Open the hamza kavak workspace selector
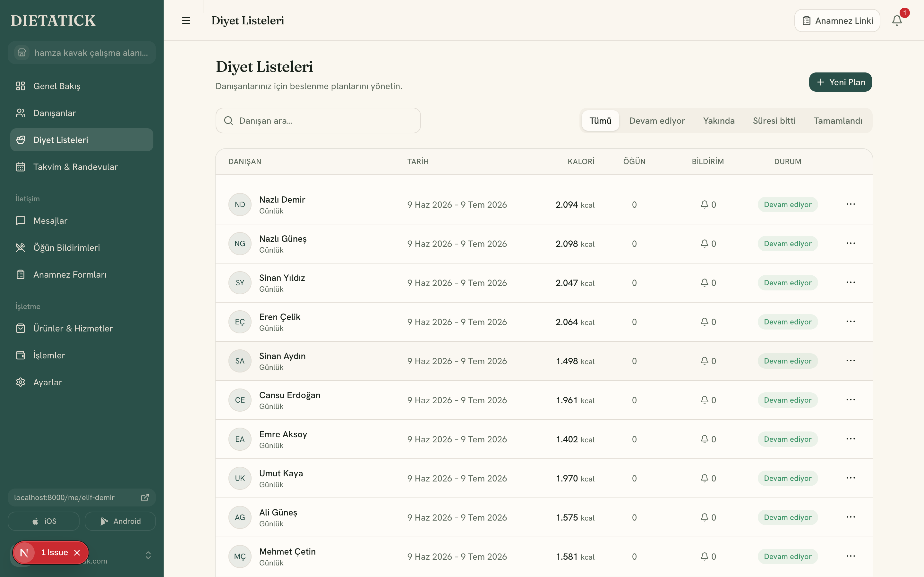924x577 pixels. tap(82, 53)
